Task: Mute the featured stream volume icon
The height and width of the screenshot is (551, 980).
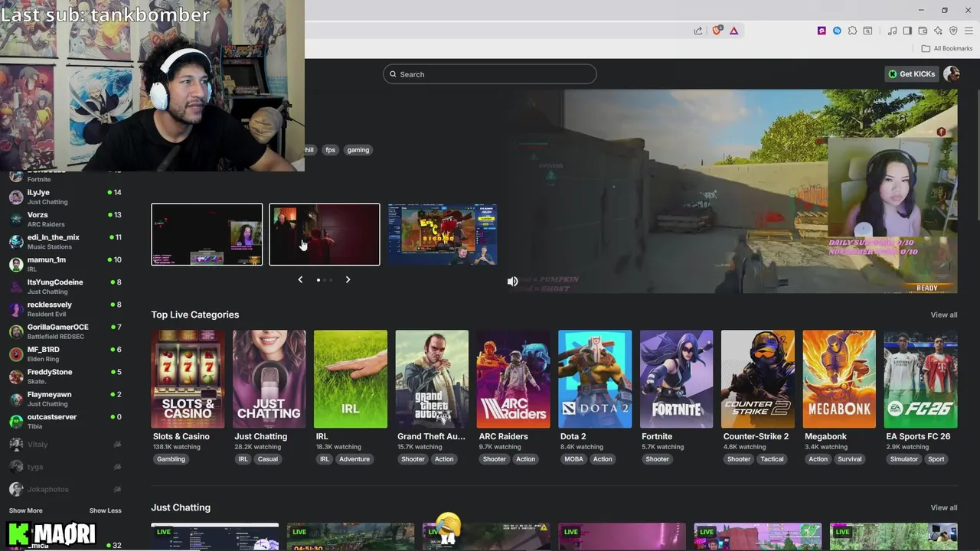Action: pyautogui.click(x=512, y=281)
